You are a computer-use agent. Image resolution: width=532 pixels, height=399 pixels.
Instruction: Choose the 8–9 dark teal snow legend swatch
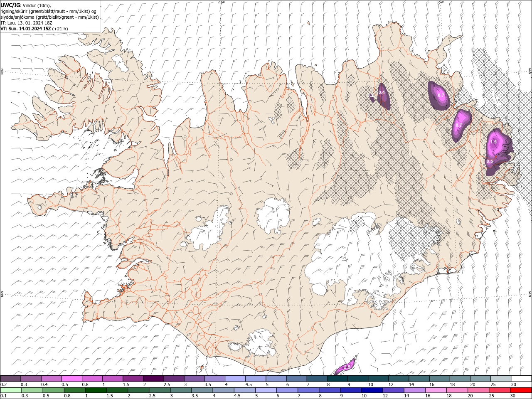click(337, 379)
